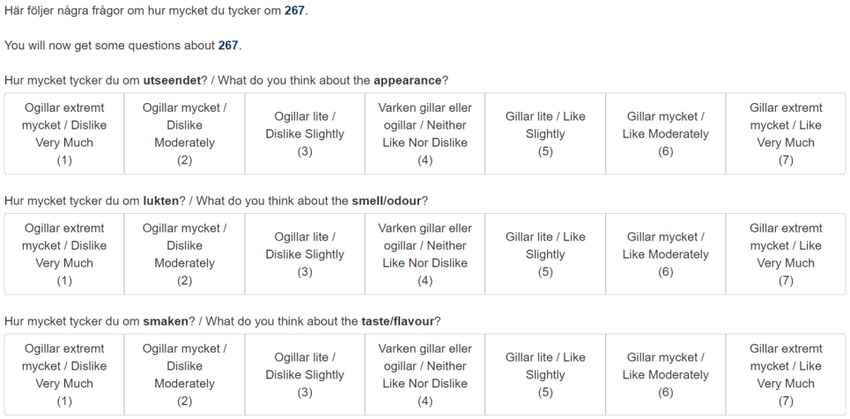Rate appearance as Dislike Very Much (1)
Viewport: 850px width, 419px height.
tap(64, 133)
